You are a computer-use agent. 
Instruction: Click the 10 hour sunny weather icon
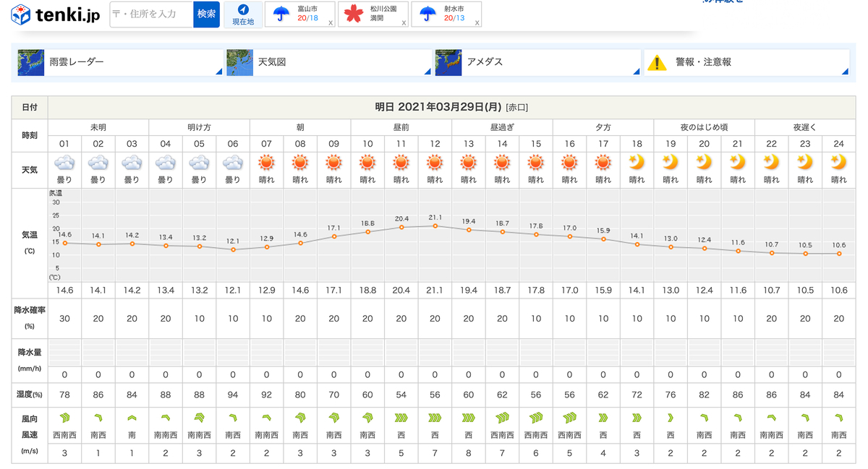[367, 162]
